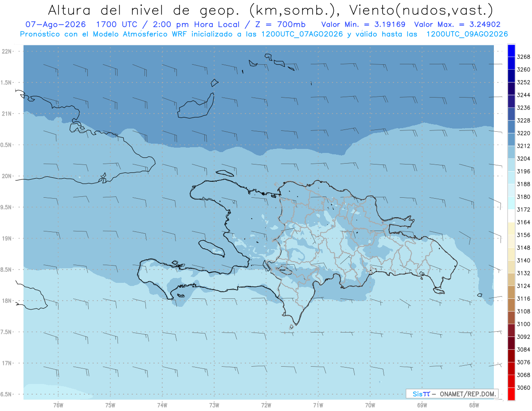
Task: Pick the dark red swatch between 3092 and 3084
Action: point(511,343)
